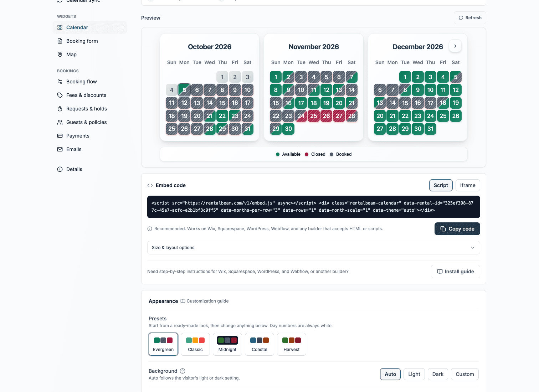
Task: Choose the Harvest color preset
Action: coord(292,344)
